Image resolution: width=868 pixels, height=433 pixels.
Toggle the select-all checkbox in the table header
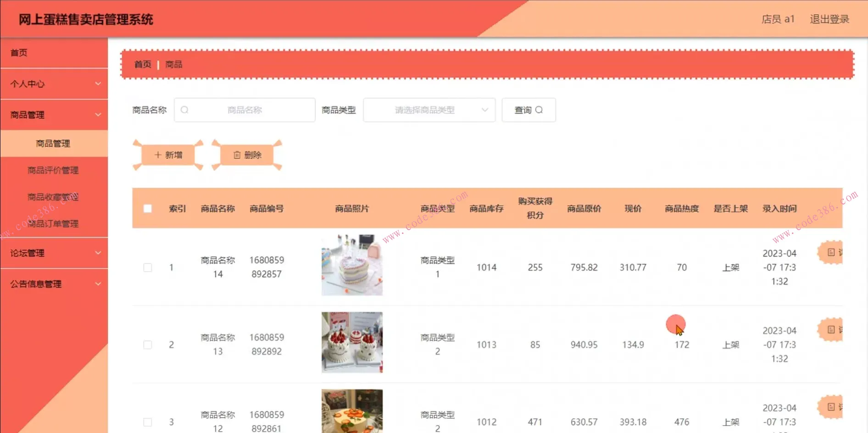[x=147, y=208]
